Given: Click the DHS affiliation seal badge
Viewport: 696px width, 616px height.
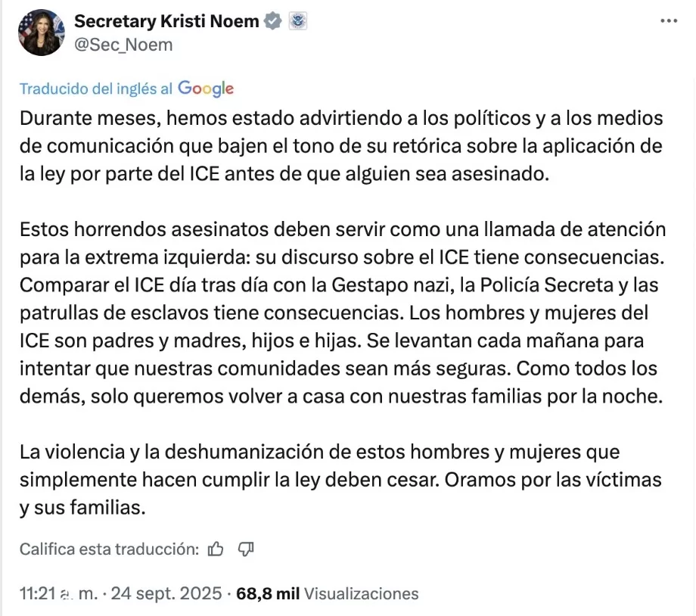Looking at the screenshot, I should click(298, 22).
